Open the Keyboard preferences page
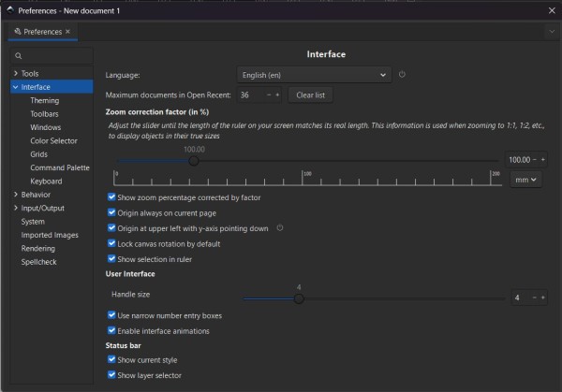Screen dimensions: 562x392 click(46, 181)
